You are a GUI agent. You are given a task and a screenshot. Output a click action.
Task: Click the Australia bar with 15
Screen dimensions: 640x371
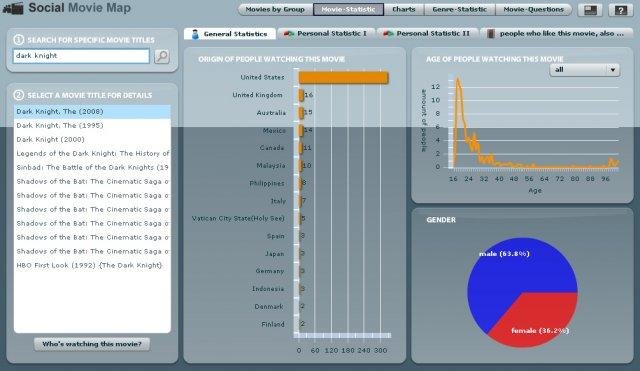coord(301,113)
